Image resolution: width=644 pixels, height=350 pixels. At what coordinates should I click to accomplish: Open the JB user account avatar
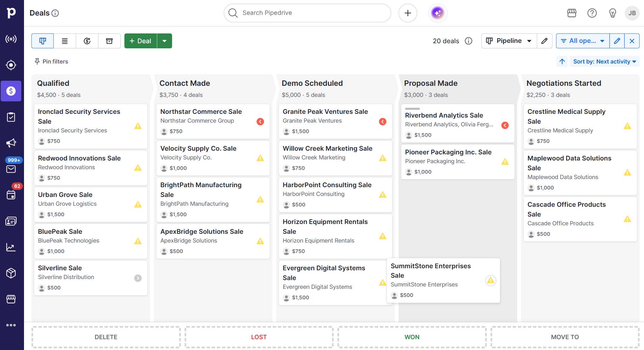click(632, 13)
